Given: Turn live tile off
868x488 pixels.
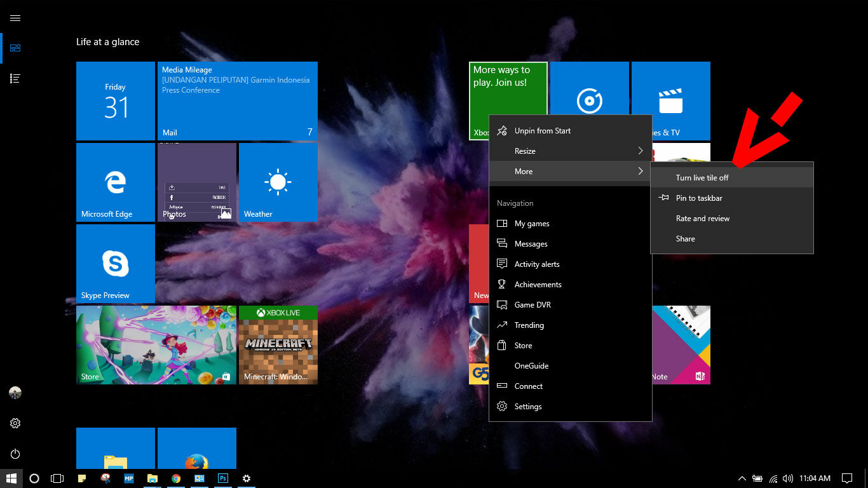Looking at the screenshot, I should click(x=732, y=178).
